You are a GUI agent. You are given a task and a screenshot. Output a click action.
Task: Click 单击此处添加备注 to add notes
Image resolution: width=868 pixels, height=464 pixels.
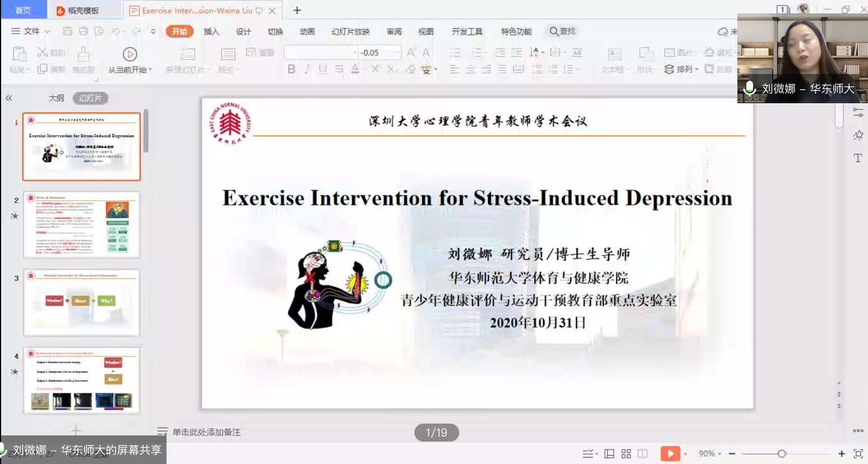pos(206,432)
